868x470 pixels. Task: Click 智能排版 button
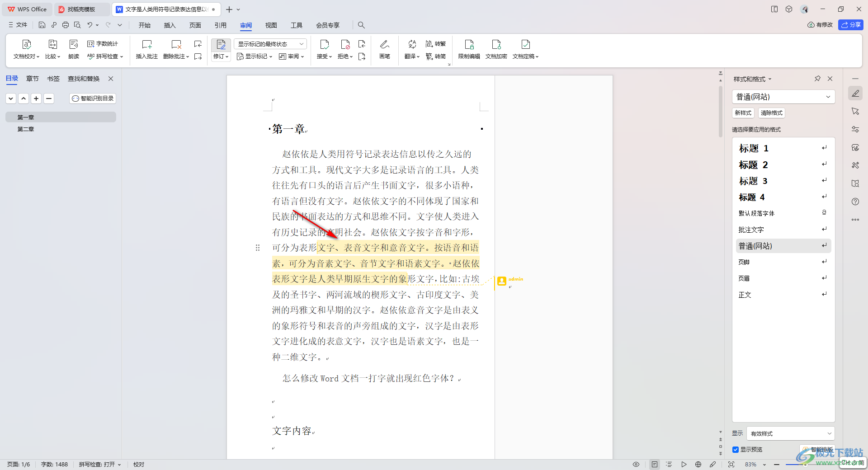(818, 449)
